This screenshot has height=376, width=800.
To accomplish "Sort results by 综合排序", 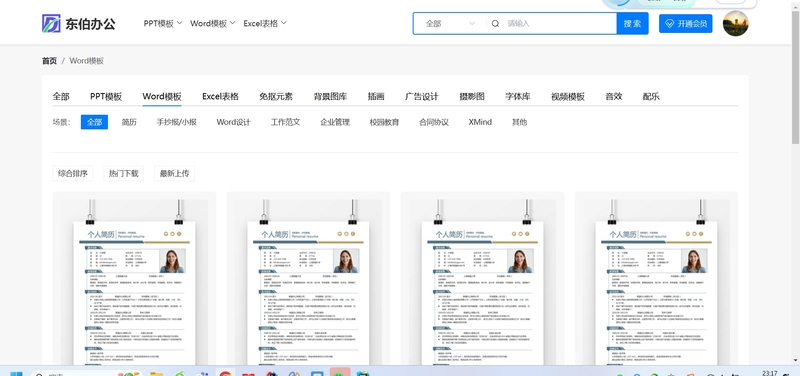I will click(x=72, y=173).
